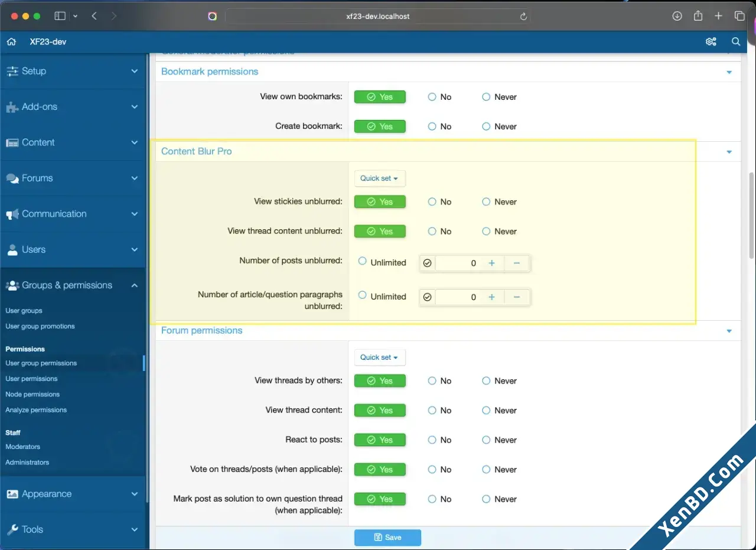Select No for View own bookmarks
Viewport: 756px width, 550px height.
[439, 97]
